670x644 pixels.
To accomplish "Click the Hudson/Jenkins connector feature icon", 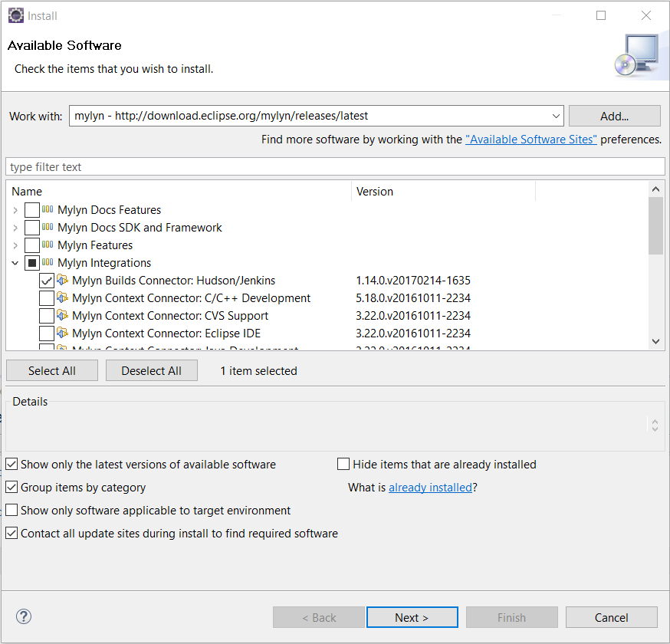I will (x=62, y=280).
